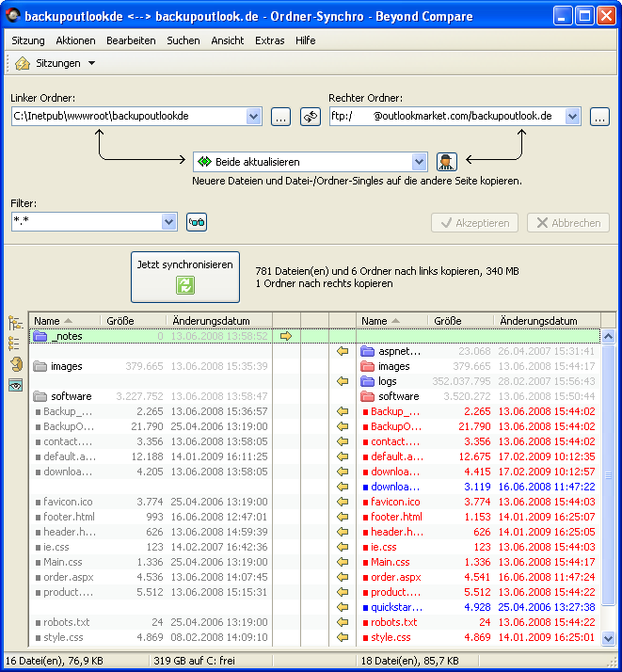
Task: Open the left folder path dropdown
Action: tap(253, 117)
